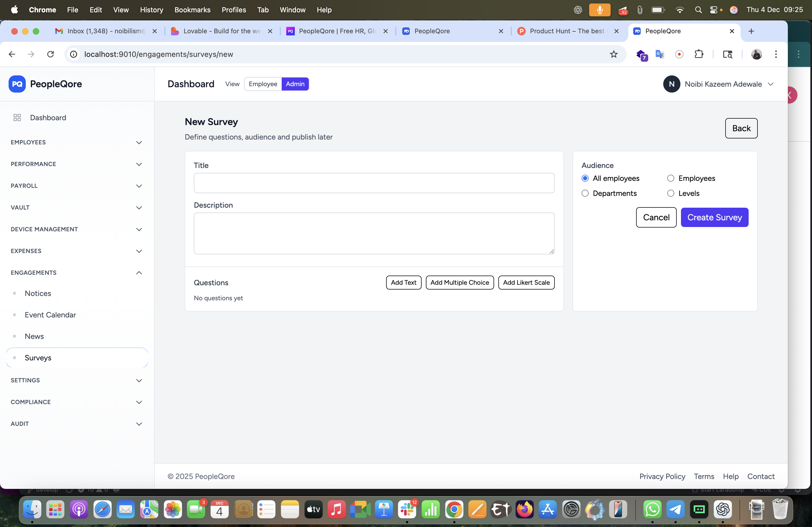Choose the Employees audience radio option

(x=670, y=178)
